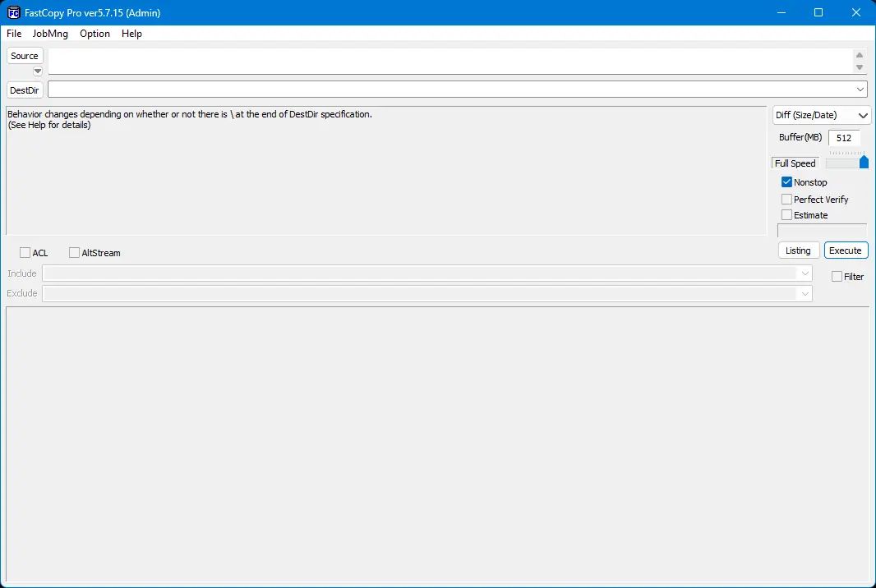Enable the Estimate checkbox
The width and height of the screenshot is (876, 588).
point(786,215)
